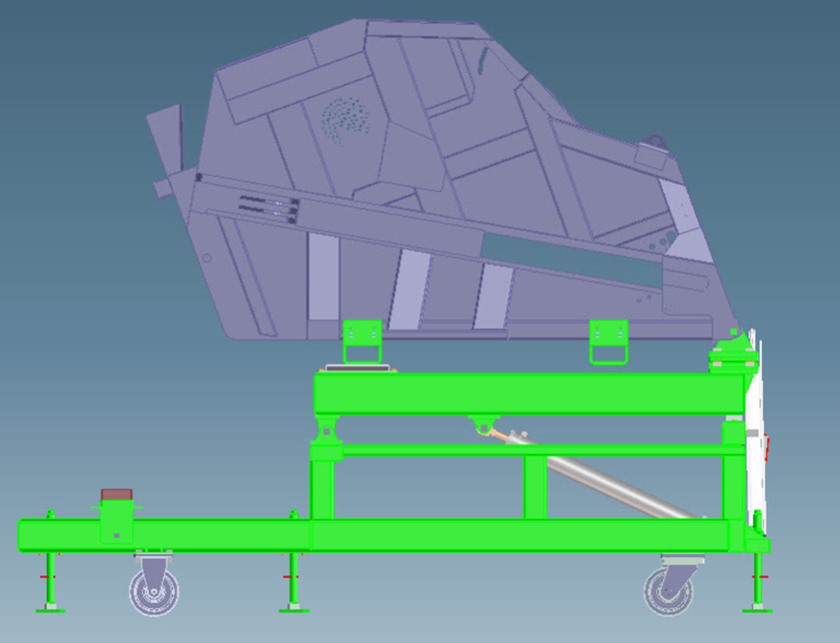840x643 pixels.
Task: Select the left purple mounting bracket
Action: coord(362,342)
